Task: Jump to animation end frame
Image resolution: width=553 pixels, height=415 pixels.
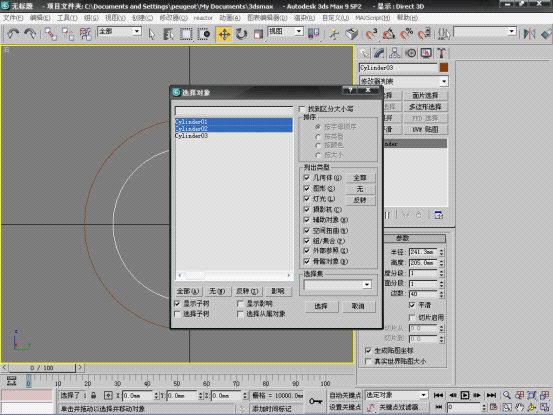Action: pos(491,395)
